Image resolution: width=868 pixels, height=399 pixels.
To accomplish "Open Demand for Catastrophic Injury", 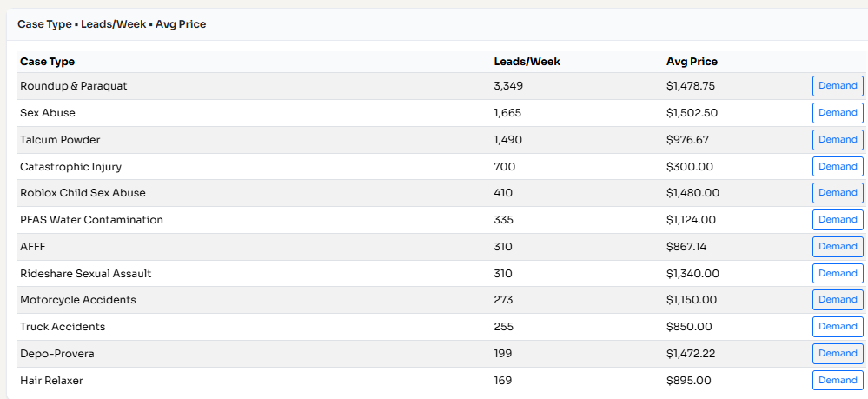I will coord(838,166).
